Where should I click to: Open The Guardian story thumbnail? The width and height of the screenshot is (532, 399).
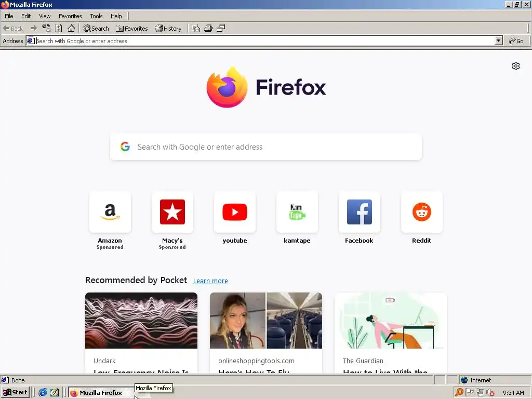pyautogui.click(x=391, y=321)
